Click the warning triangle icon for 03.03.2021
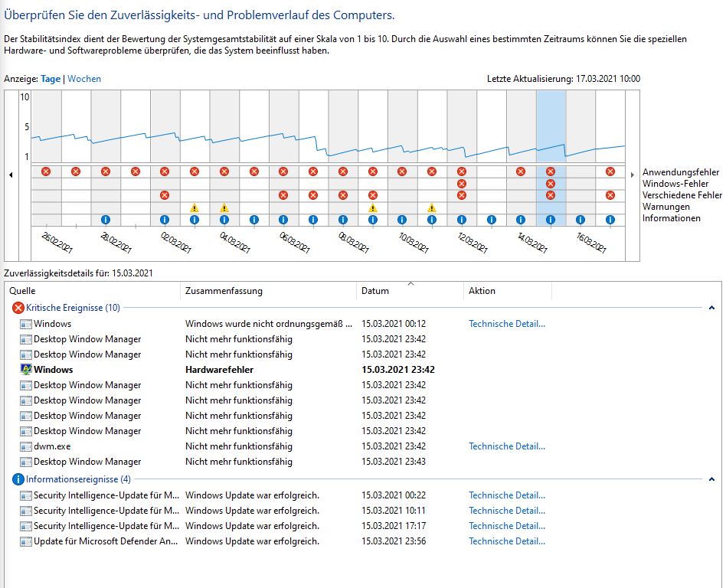The height and width of the screenshot is (588, 726). coord(195,207)
